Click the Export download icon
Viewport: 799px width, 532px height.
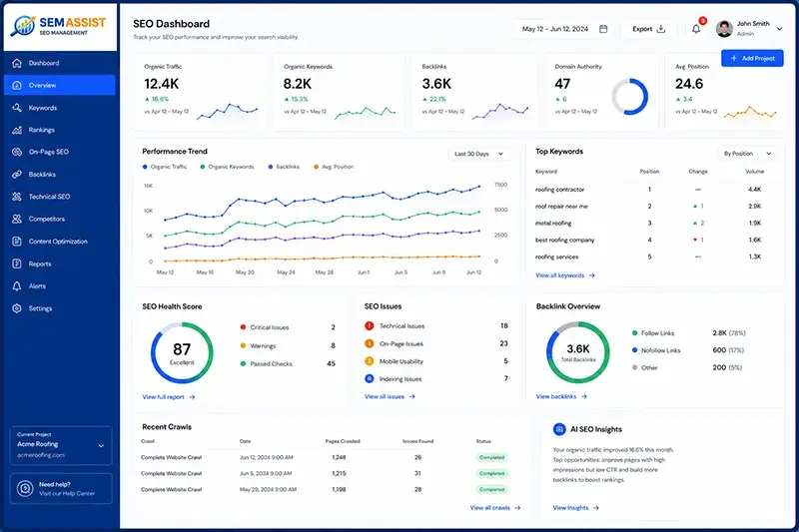click(x=661, y=29)
